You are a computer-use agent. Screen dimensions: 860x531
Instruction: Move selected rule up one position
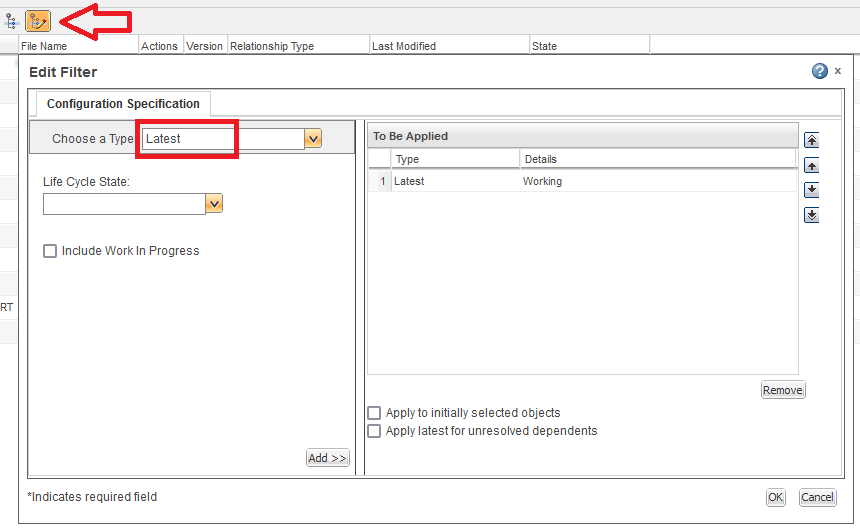(x=812, y=166)
